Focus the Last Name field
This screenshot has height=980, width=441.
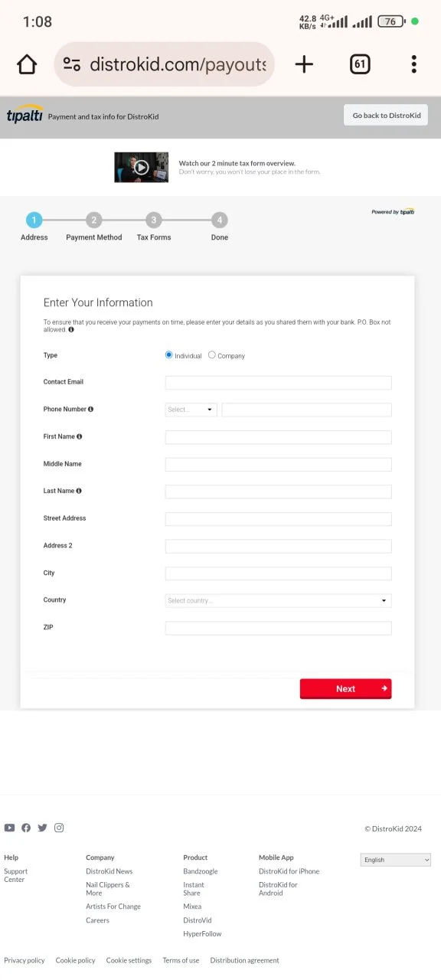click(x=279, y=492)
